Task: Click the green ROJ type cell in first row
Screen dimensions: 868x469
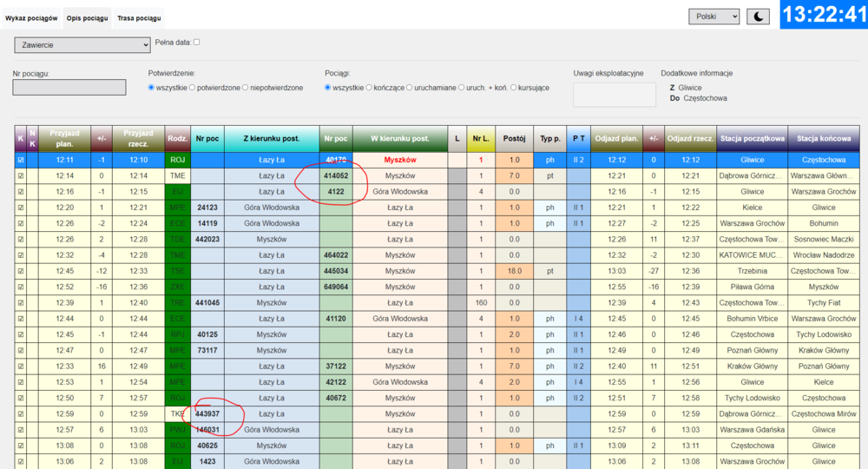Action: click(x=177, y=160)
